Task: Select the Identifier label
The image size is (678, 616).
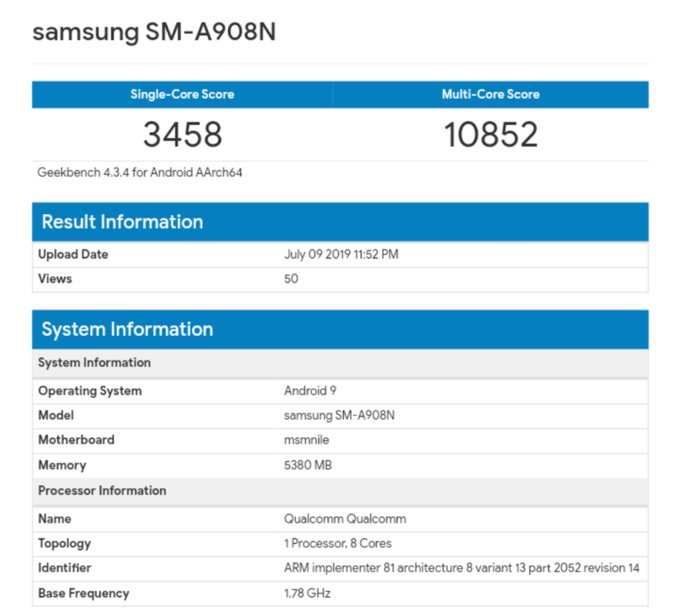Action: (x=65, y=568)
